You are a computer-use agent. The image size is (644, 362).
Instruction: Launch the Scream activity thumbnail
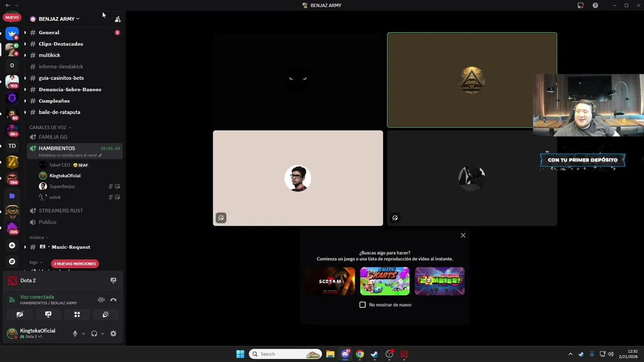(330, 281)
